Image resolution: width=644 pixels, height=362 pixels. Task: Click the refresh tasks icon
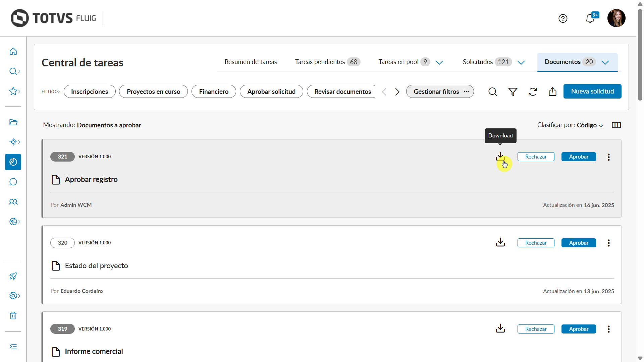click(533, 92)
